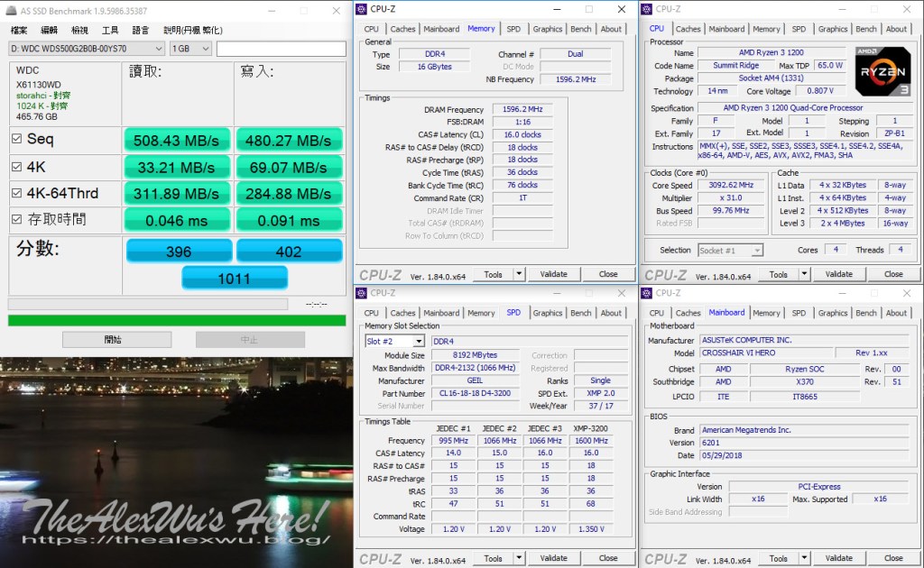Click the green benchmark progress bar
The width and height of the screenshot is (924, 568).
pos(177,320)
